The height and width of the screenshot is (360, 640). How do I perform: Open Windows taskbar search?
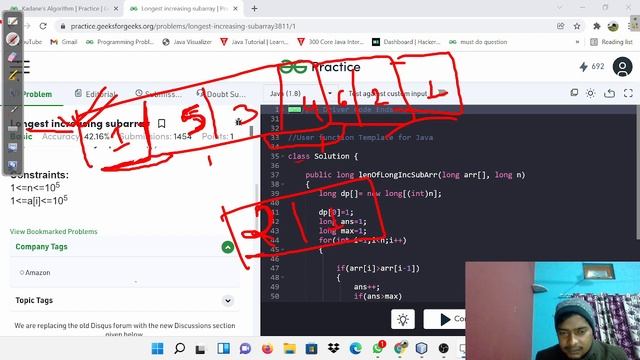pyautogui.click(x=179, y=349)
